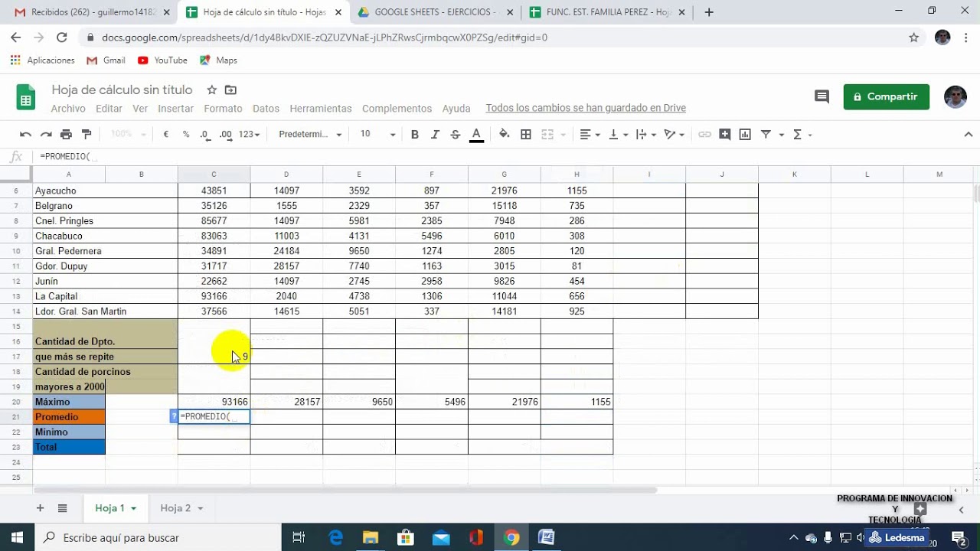This screenshot has height=551, width=980.
Task: Click the cell with 93166 in Máximo row
Action: (214, 402)
